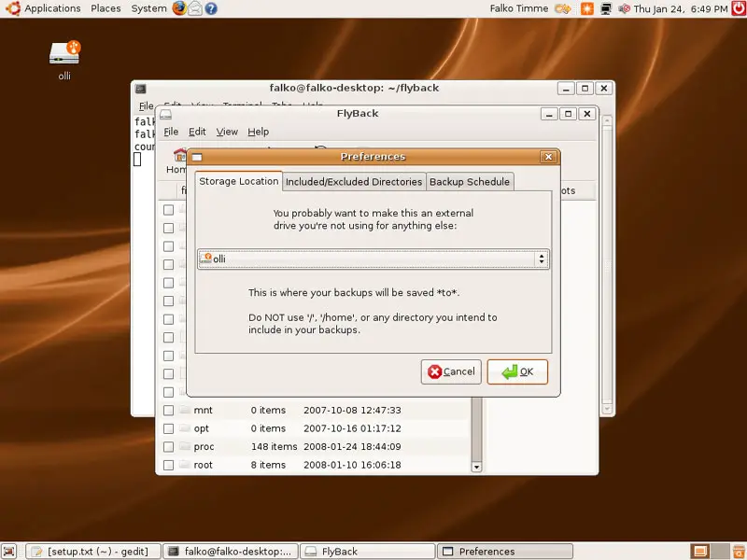747x560 pixels.
Task: Open the System menu
Action: tap(148, 8)
